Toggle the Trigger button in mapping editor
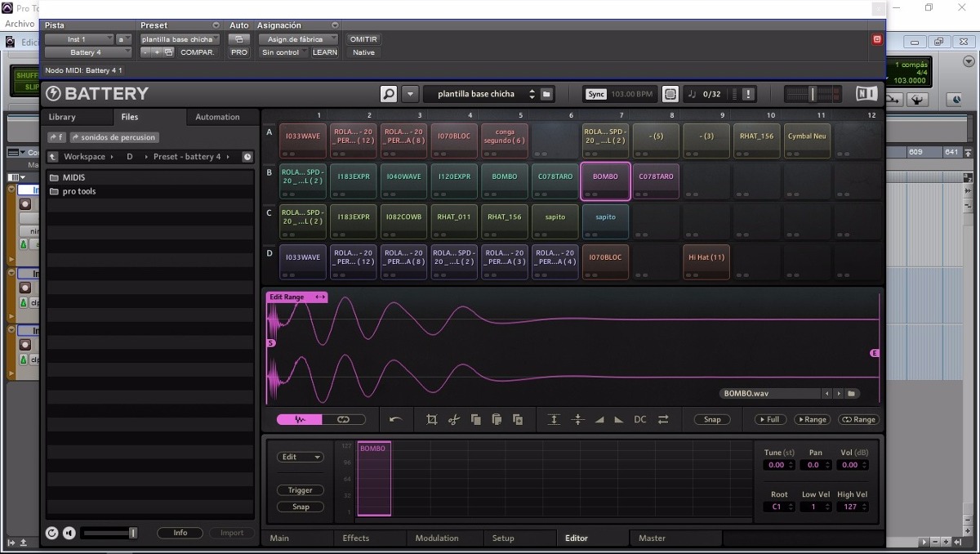980x554 pixels. (301, 490)
